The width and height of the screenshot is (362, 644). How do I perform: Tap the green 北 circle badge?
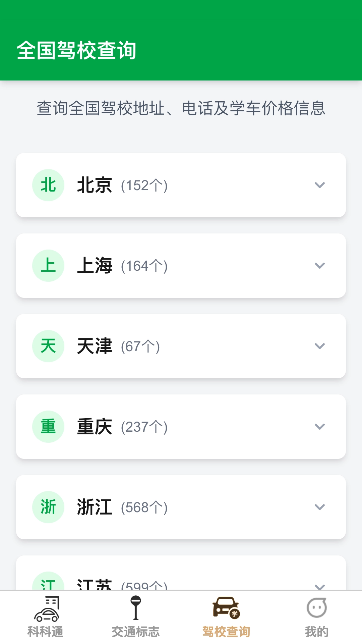click(48, 185)
